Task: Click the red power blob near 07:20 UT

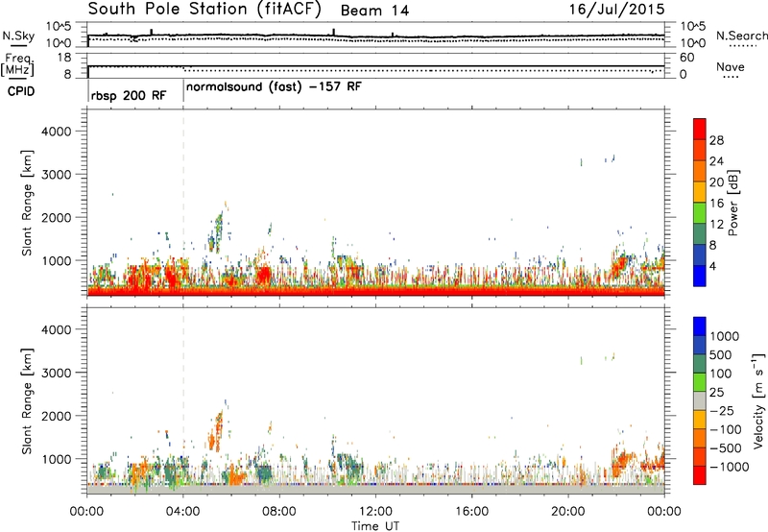Action: click(263, 276)
